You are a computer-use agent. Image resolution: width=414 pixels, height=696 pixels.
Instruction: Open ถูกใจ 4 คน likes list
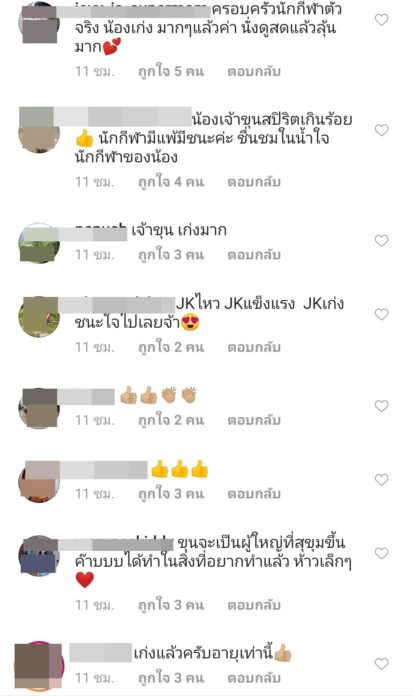(x=171, y=182)
